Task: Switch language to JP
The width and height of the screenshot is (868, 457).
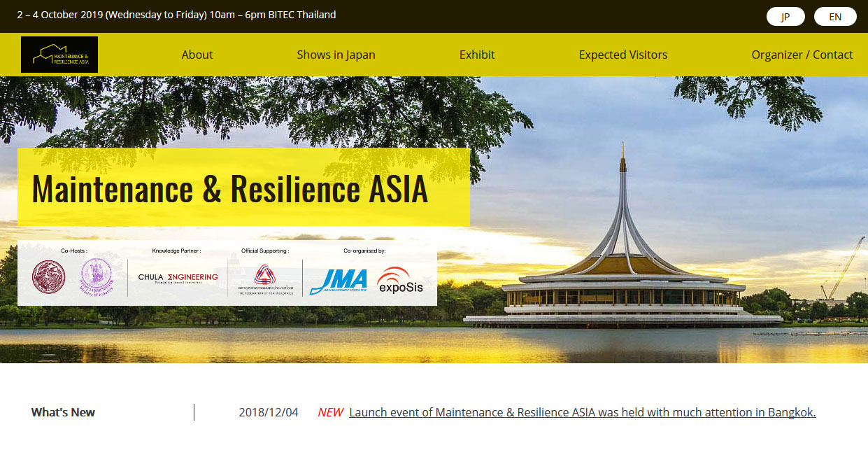Action: click(785, 17)
